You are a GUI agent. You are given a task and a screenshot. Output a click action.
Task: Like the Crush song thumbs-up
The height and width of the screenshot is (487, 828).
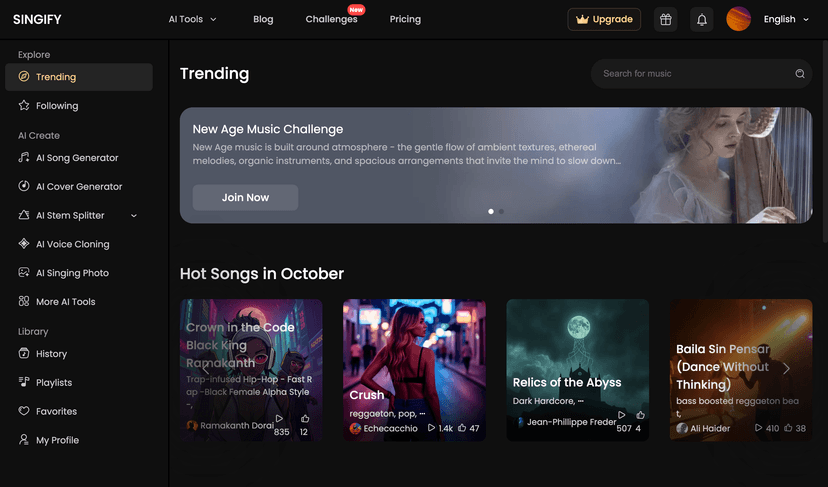coord(462,428)
